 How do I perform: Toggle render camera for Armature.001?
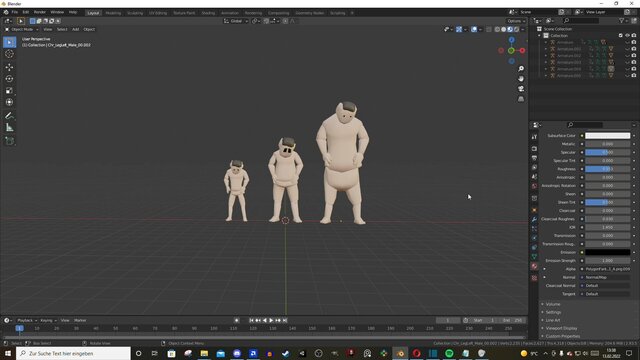pos(634,49)
